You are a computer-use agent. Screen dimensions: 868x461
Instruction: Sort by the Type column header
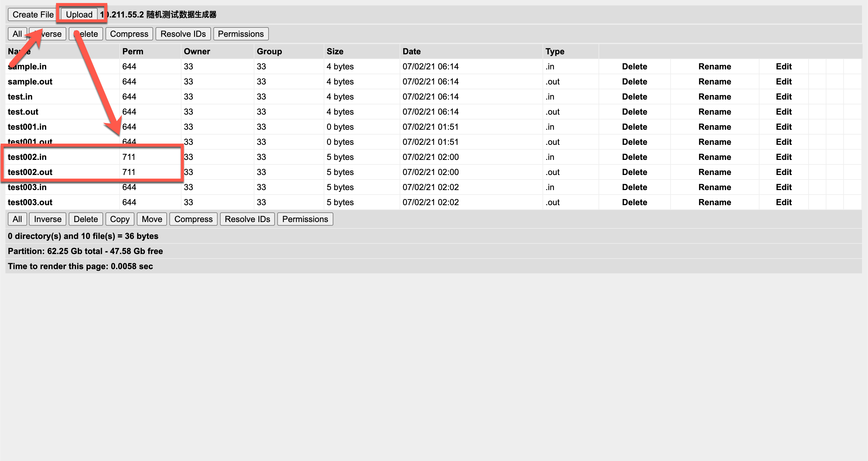point(555,51)
